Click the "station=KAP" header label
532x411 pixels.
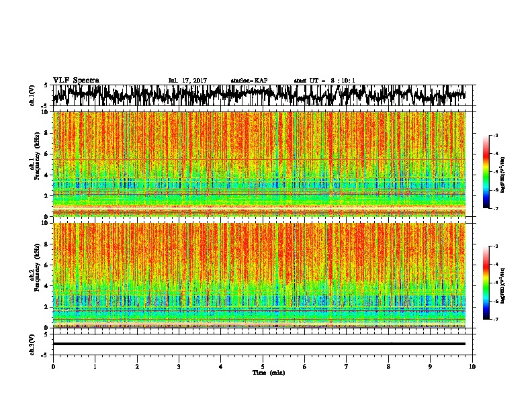click(x=249, y=81)
